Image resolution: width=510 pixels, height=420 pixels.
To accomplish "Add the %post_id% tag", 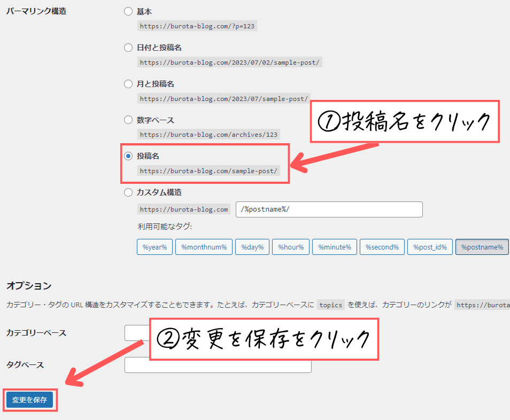I will tap(430, 247).
